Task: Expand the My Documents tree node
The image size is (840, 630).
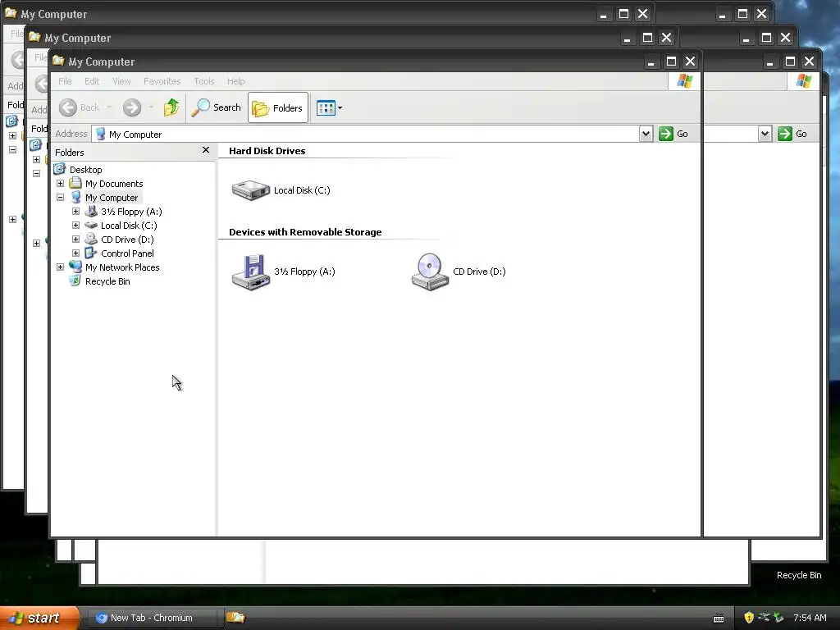Action: (60, 184)
